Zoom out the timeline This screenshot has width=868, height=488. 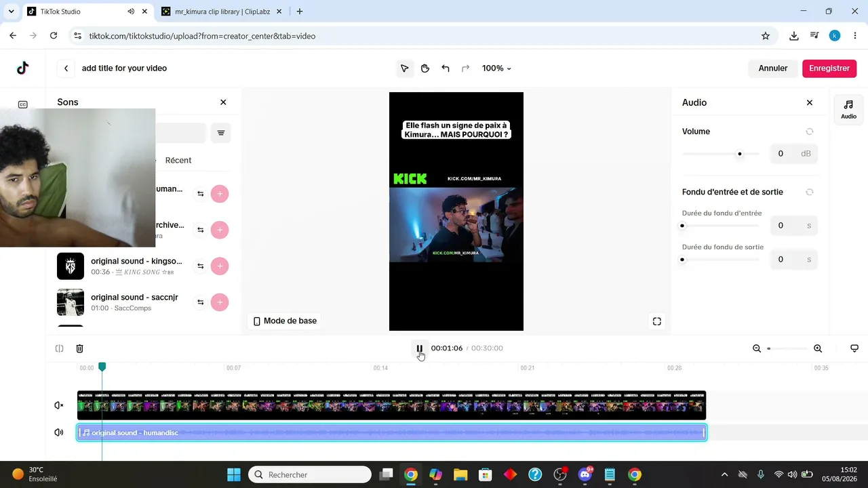tap(757, 348)
